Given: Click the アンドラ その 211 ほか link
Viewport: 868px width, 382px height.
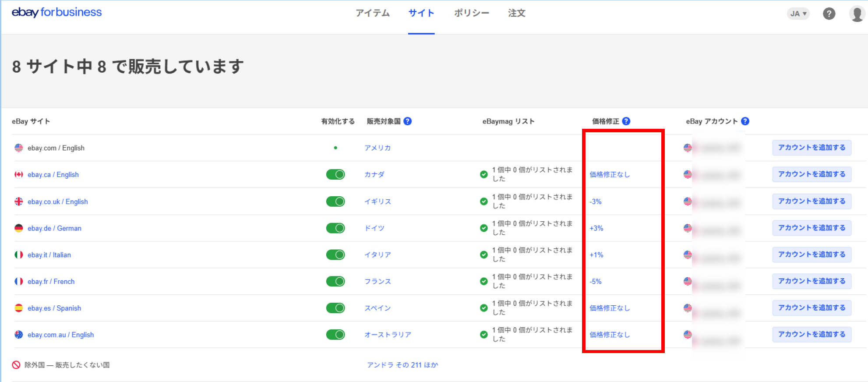Looking at the screenshot, I should (402, 365).
